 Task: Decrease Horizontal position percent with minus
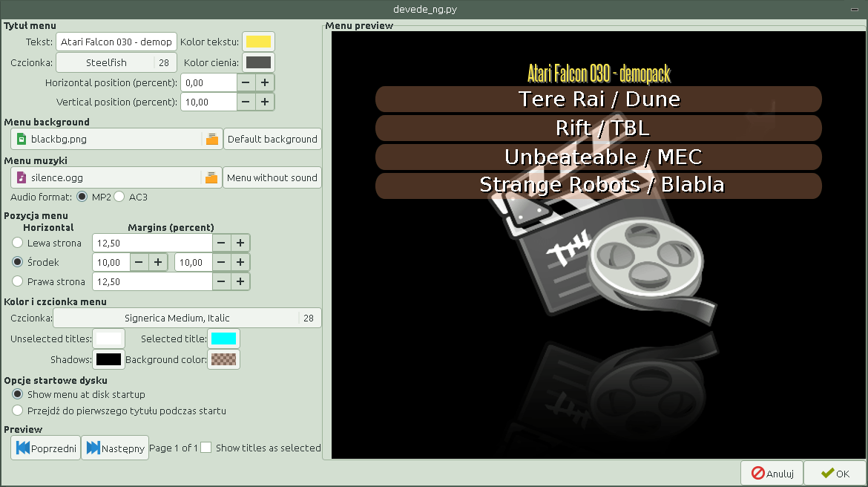tap(246, 82)
